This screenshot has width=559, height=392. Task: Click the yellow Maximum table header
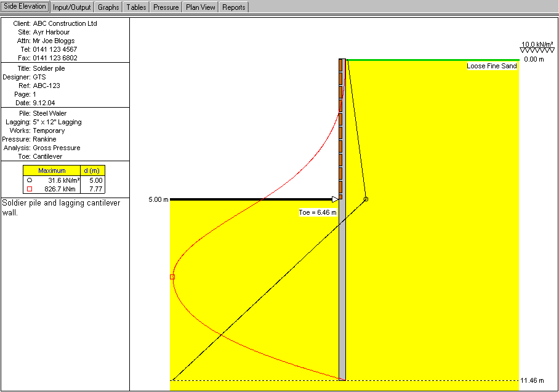pos(52,170)
